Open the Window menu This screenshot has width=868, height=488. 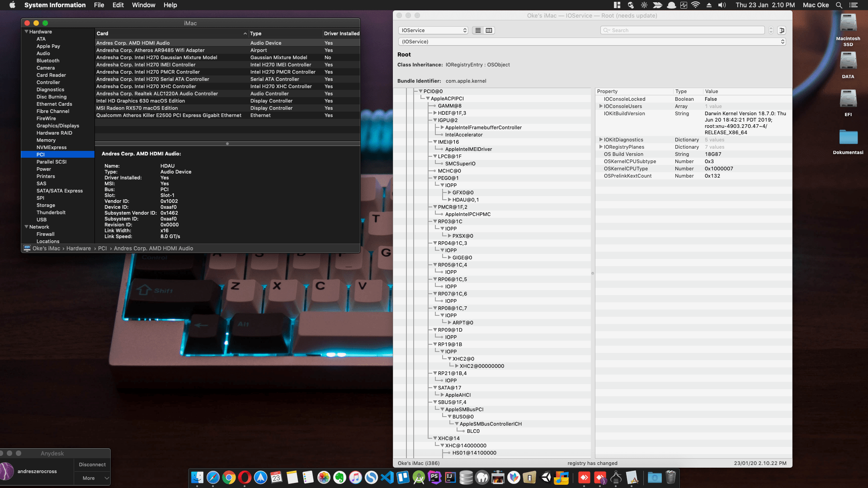(x=143, y=5)
